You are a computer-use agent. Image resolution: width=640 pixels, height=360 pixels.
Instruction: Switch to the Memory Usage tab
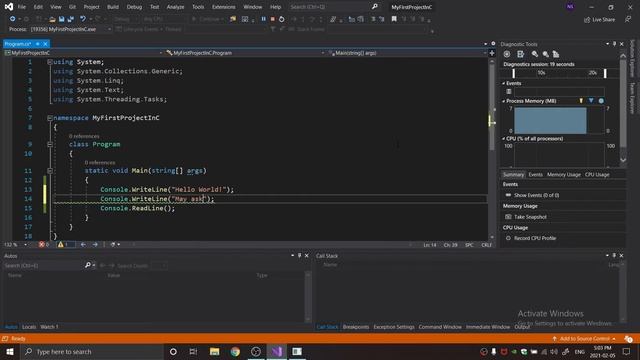(564, 175)
